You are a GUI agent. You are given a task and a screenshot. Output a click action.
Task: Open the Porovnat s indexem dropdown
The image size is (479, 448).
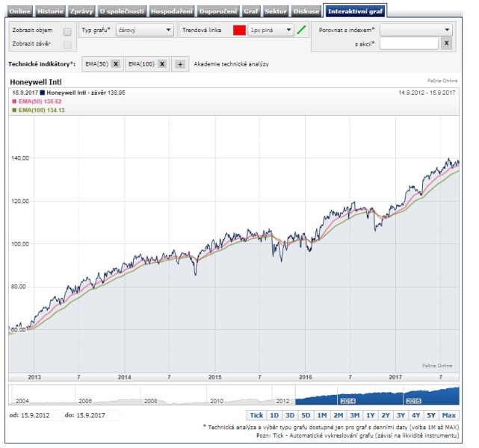tap(417, 31)
